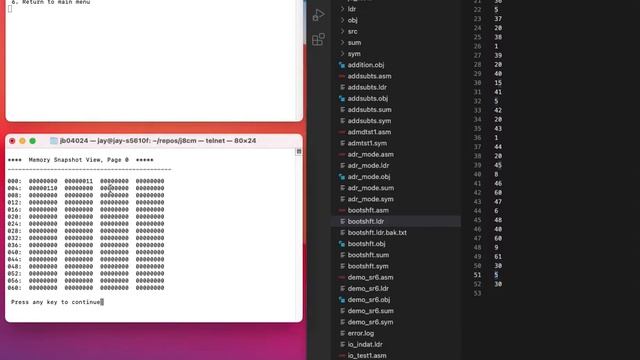Open bootshft.asm file
640x360 pixels.
pyautogui.click(x=368, y=210)
